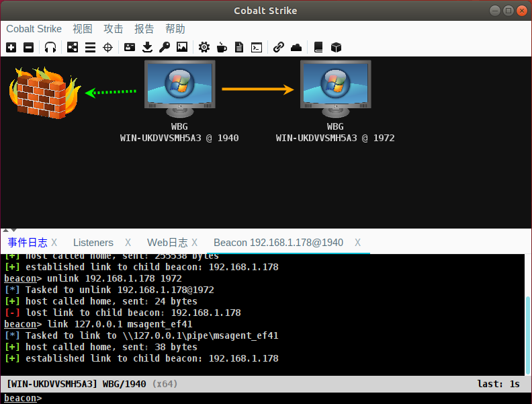Switch to target table crosshair icon
Image resolution: width=532 pixels, height=404 pixels.
point(108,47)
